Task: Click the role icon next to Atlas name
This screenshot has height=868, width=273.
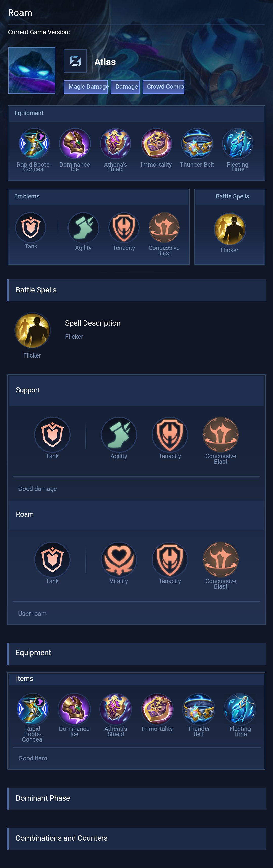Action: click(75, 61)
